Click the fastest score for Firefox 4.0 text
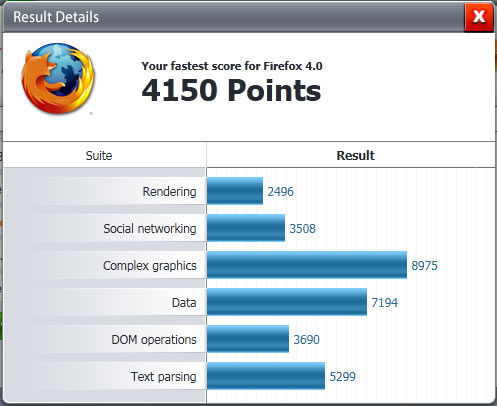This screenshot has height=406, width=497. tap(232, 66)
